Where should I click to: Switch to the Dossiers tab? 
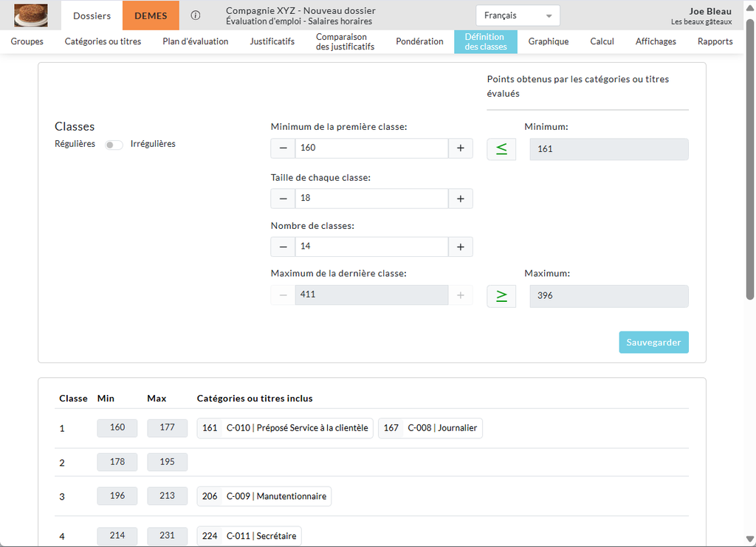pos(92,16)
